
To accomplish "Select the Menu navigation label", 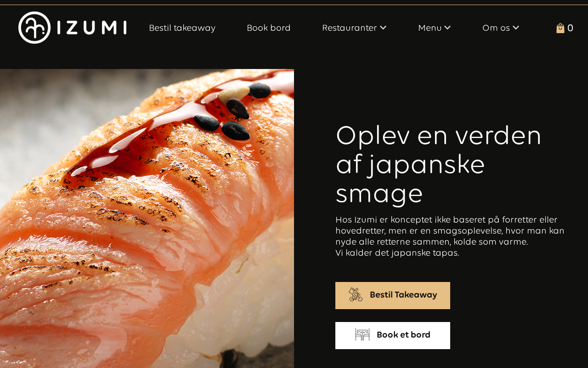I will pos(430,28).
